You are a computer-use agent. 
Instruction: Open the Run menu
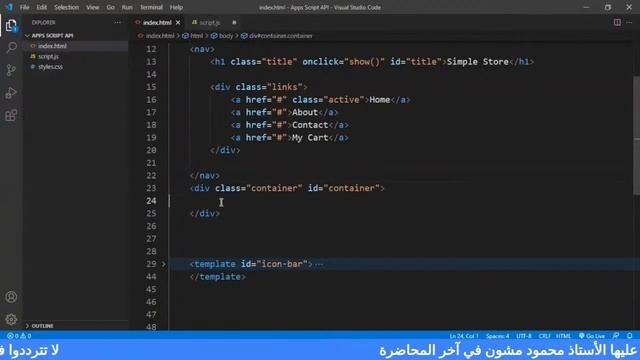coord(127,7)
